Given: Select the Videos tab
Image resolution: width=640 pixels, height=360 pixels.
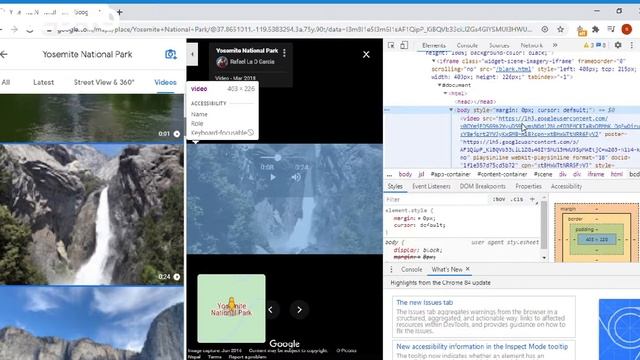Looking at the screenshot, I should click(165, 82).
